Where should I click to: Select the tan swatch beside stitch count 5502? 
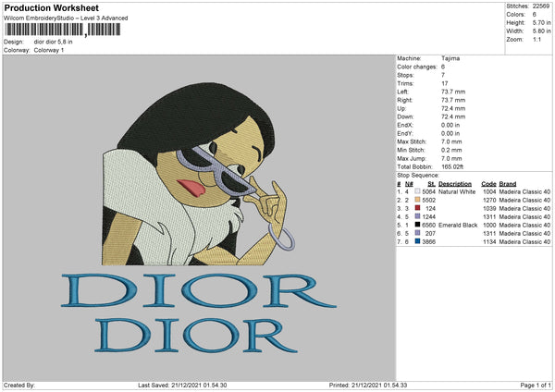pyautogui.click(x=418, y=200)
